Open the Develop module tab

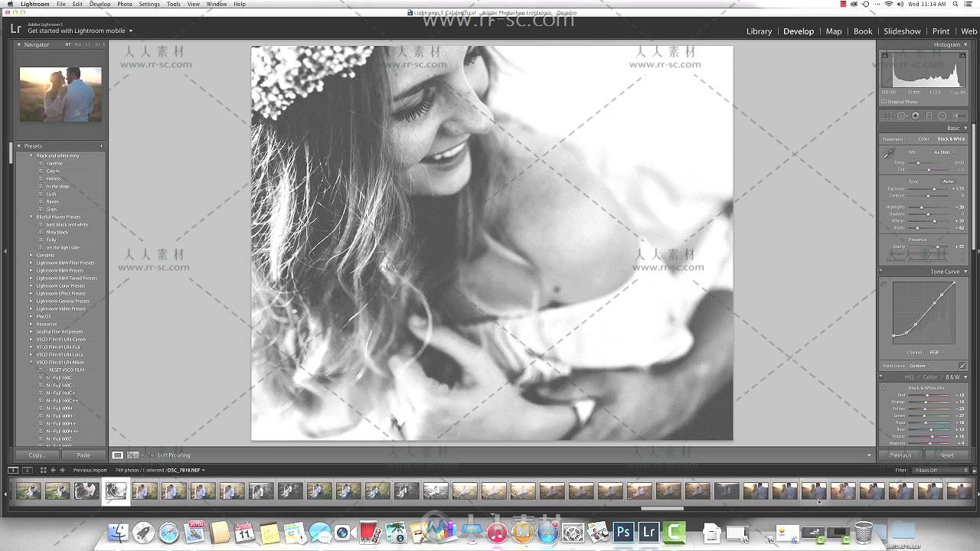tap(799, 31)
